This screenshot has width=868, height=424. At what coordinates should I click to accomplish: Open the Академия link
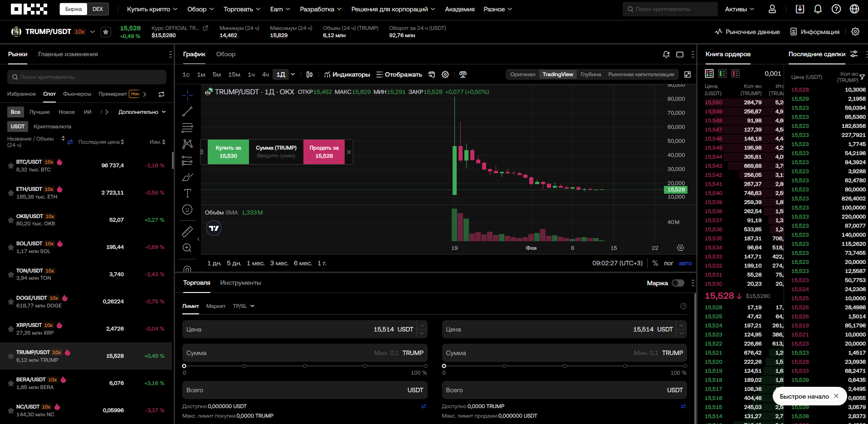tap(460, 9)
